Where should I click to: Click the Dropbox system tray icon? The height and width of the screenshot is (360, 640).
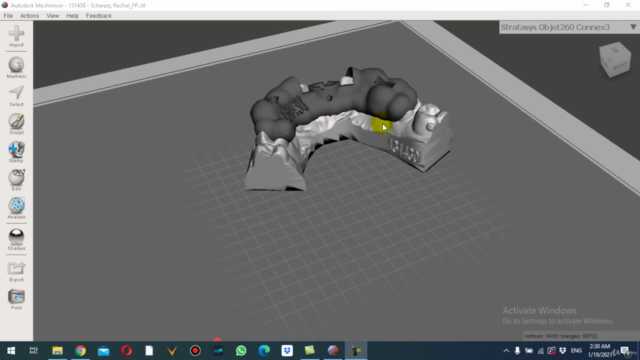(562, 351)
